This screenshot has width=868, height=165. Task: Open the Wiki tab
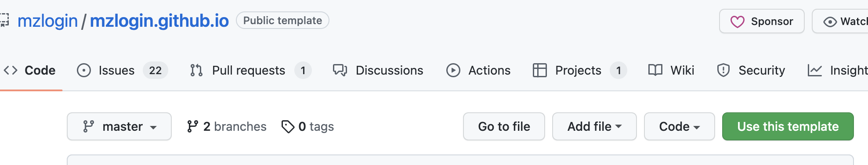point(671,70)
